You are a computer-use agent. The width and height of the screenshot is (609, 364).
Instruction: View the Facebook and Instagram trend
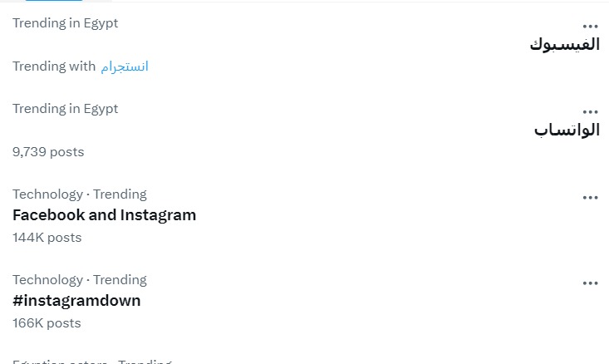point(104,215)
